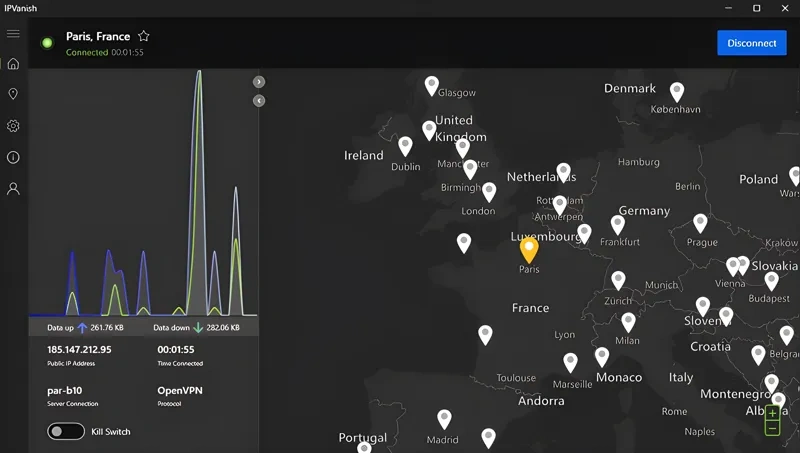Viewport: 800px width, 453px height.
Task: Zoom in the map with plus
Action: click(x=772, y=413)
